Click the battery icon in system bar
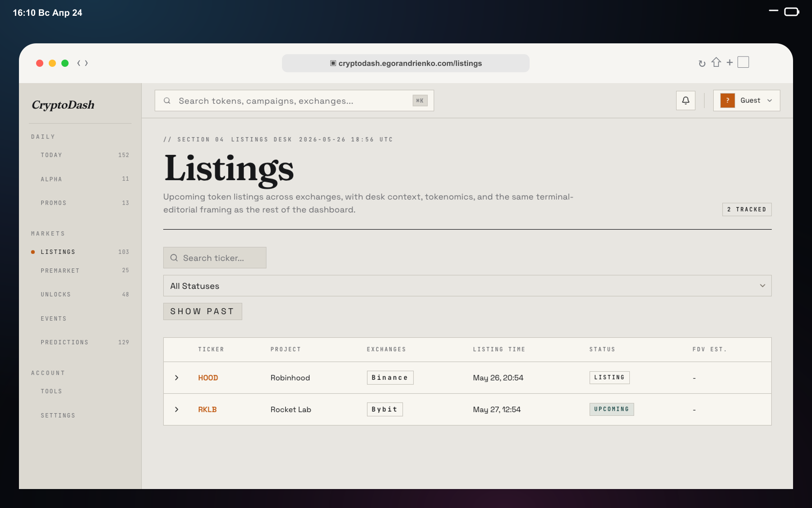 coord(792,12)
